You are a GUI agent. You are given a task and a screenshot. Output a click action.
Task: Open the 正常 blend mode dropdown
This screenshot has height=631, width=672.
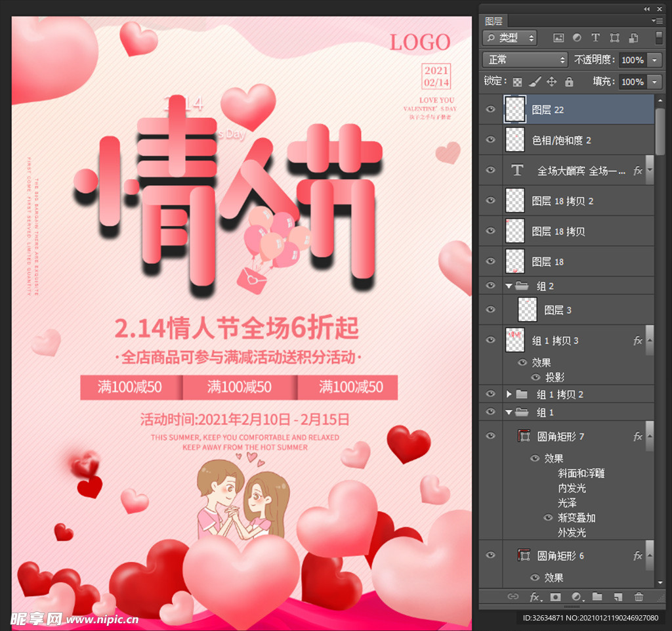click(x=525, y=60)
